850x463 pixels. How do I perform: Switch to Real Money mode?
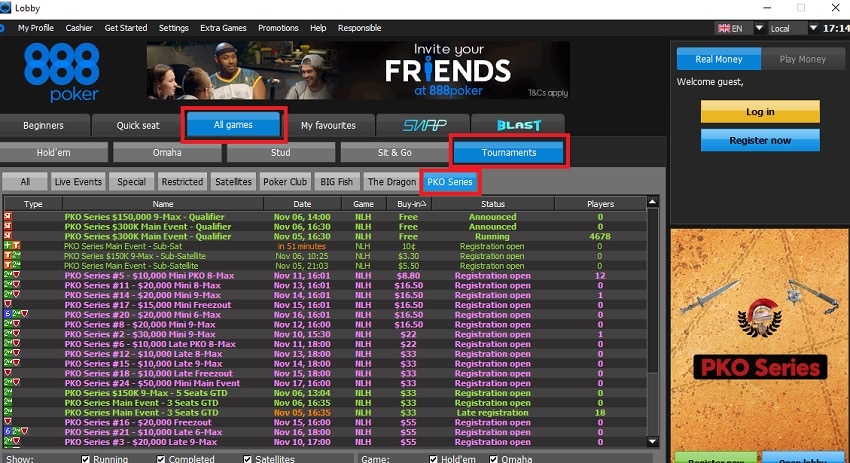(x=719, y=59)
